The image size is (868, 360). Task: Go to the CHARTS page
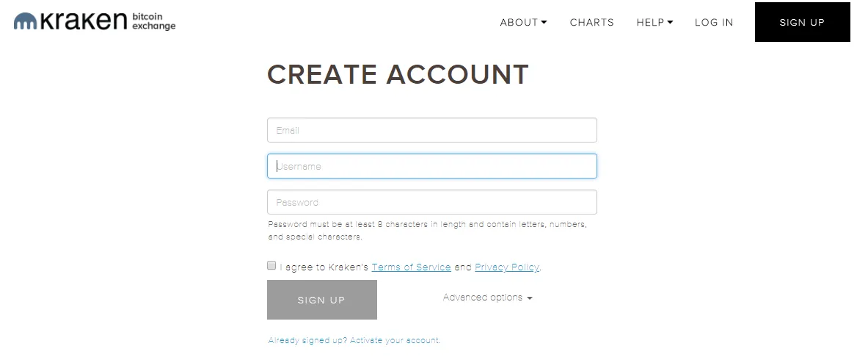[x=591, y=22]
